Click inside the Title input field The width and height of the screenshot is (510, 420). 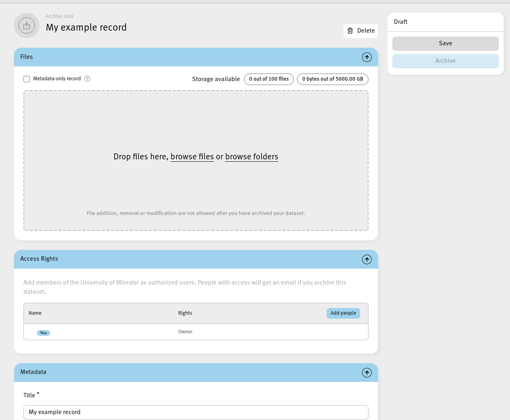click(196, 412)
